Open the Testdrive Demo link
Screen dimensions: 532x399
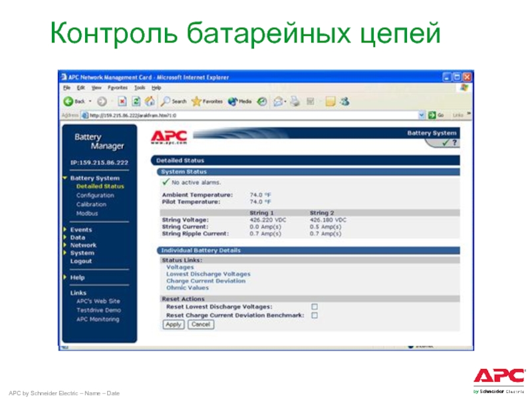[x=98, y=310]
